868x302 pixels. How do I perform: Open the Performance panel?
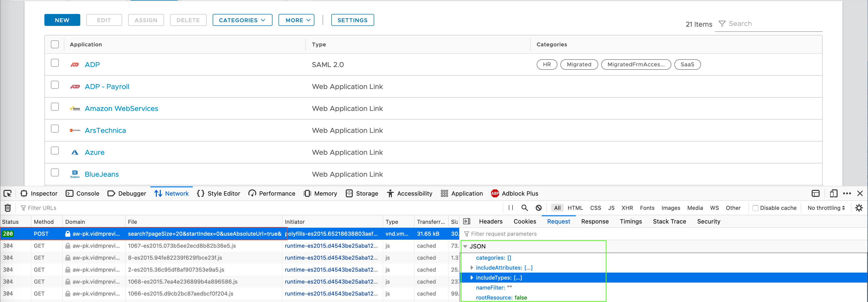tap(272, 194)
